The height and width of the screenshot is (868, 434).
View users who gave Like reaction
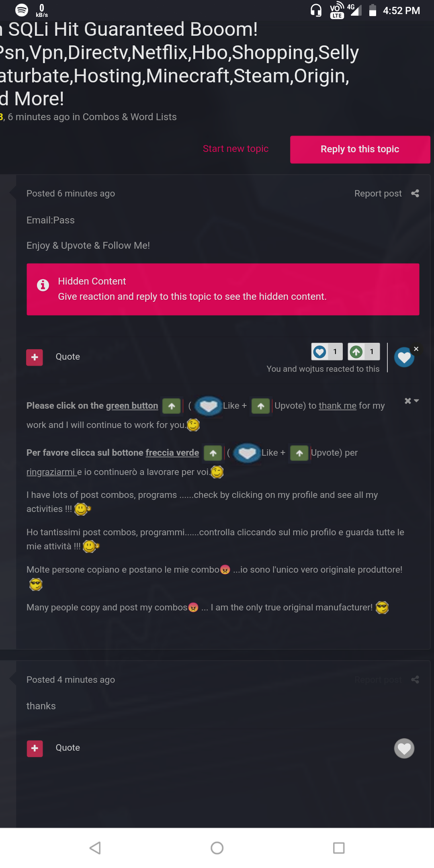[x=327, y=352]
